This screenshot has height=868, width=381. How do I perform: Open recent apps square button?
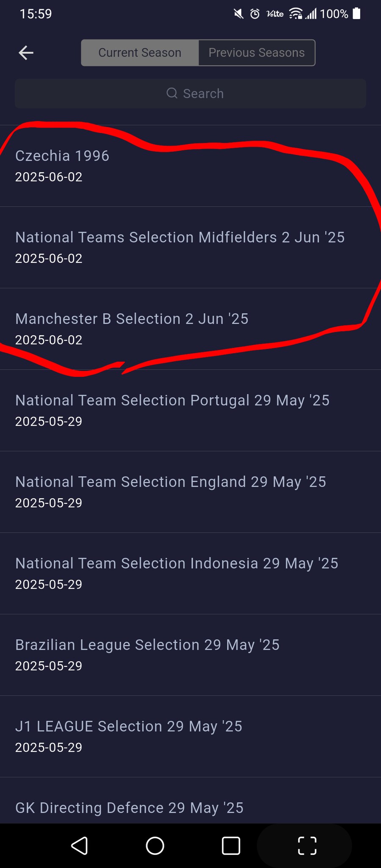231,846
